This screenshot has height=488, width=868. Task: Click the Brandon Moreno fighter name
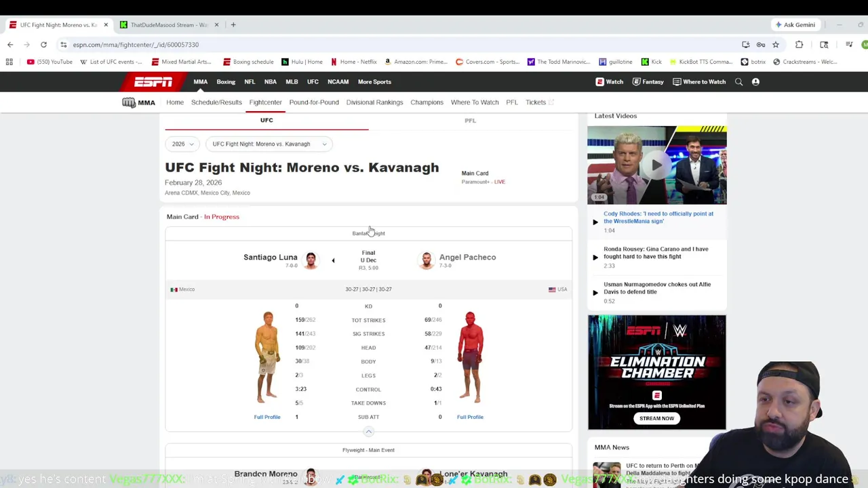pyautogui.click(x=266, y=474)
